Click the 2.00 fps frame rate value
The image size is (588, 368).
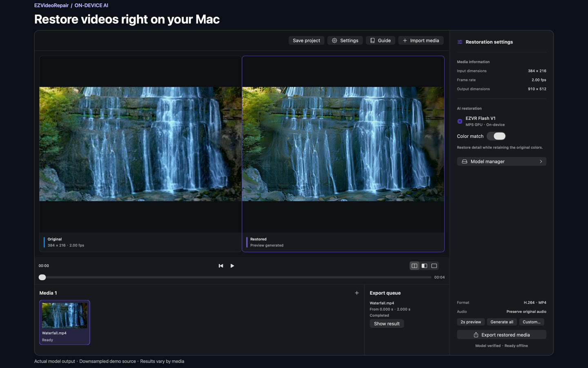pos(539,80)
